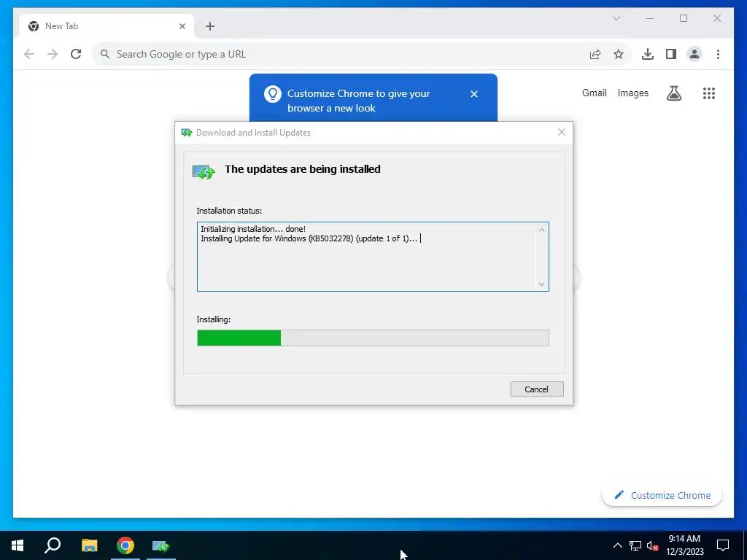Image resolution: width=747 pixels, height=560 pixels.
Task: Close the Chrome window
Action: tap(717, 18)
